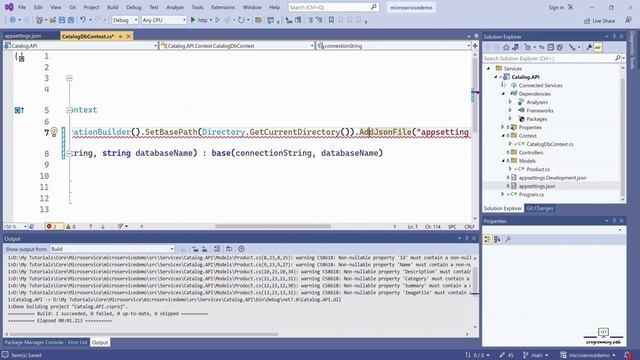
Task: Click the Save All toolbar icon
Action: (71, 20)
